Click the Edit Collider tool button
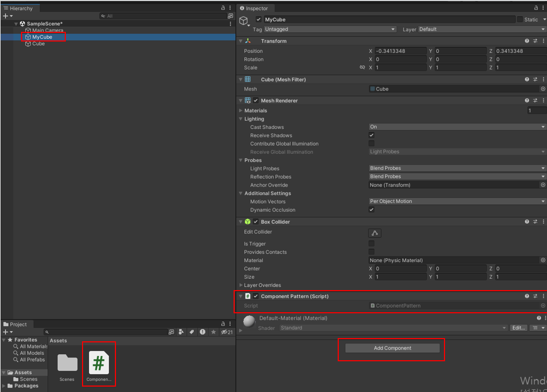 tap(375, 233)
